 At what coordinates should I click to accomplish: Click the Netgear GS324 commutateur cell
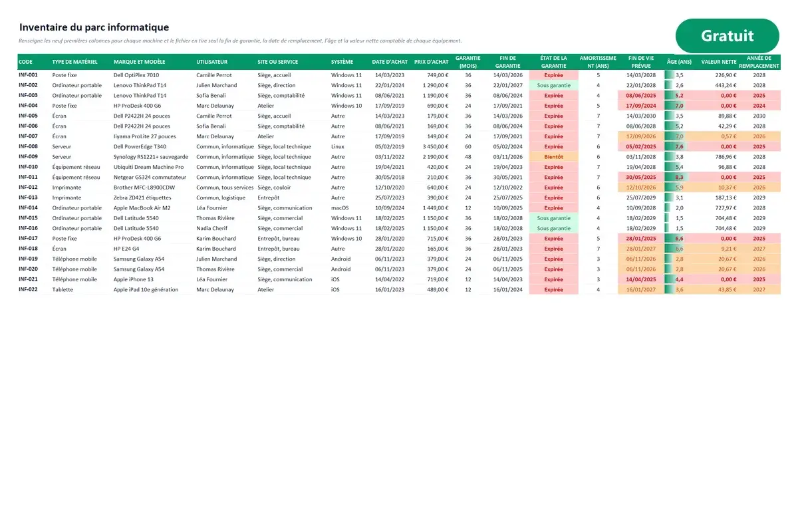point(150,177)
